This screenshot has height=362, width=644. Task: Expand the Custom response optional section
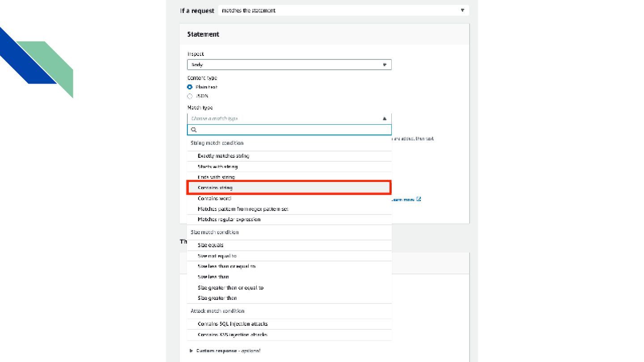(225, 351)
